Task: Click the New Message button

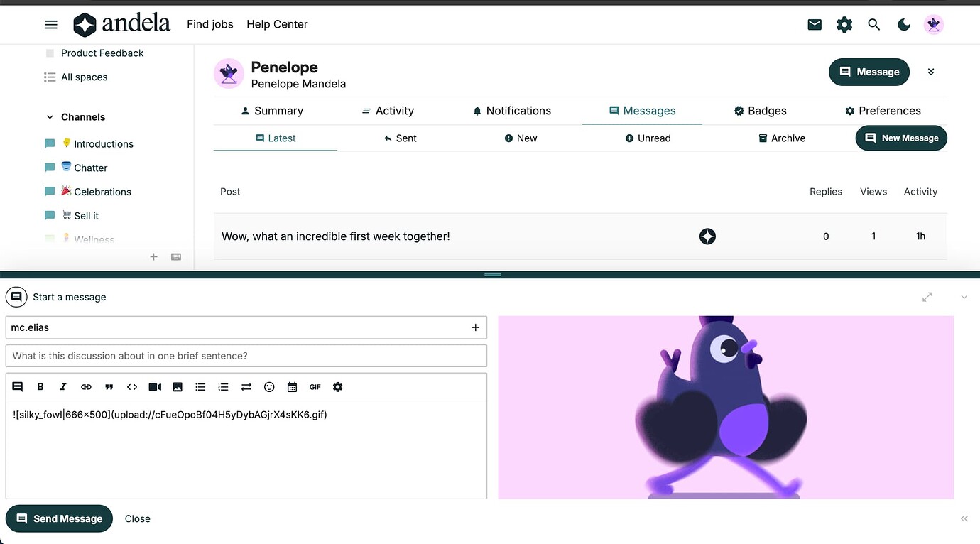Action: [x=901, y=138]
